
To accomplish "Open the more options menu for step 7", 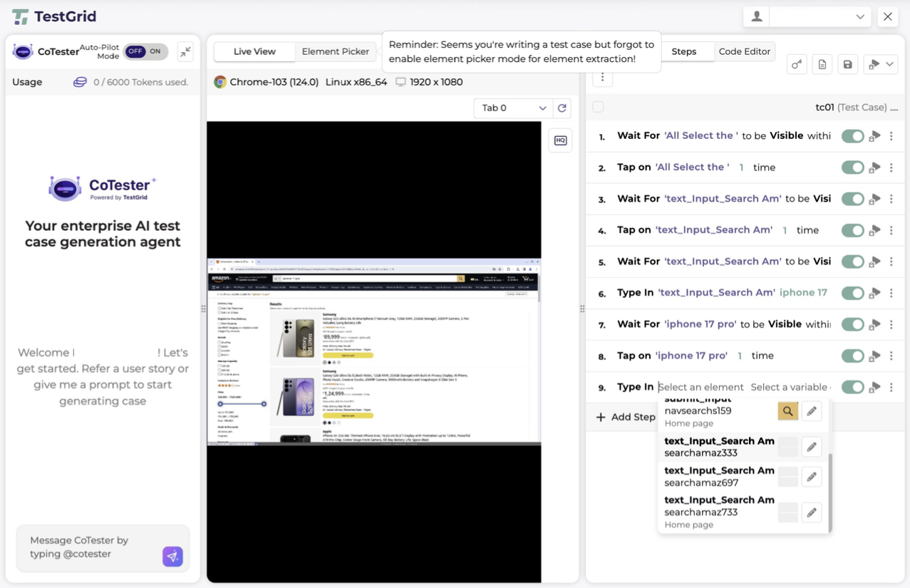I will pyautogui.click(x=891, y=324).
